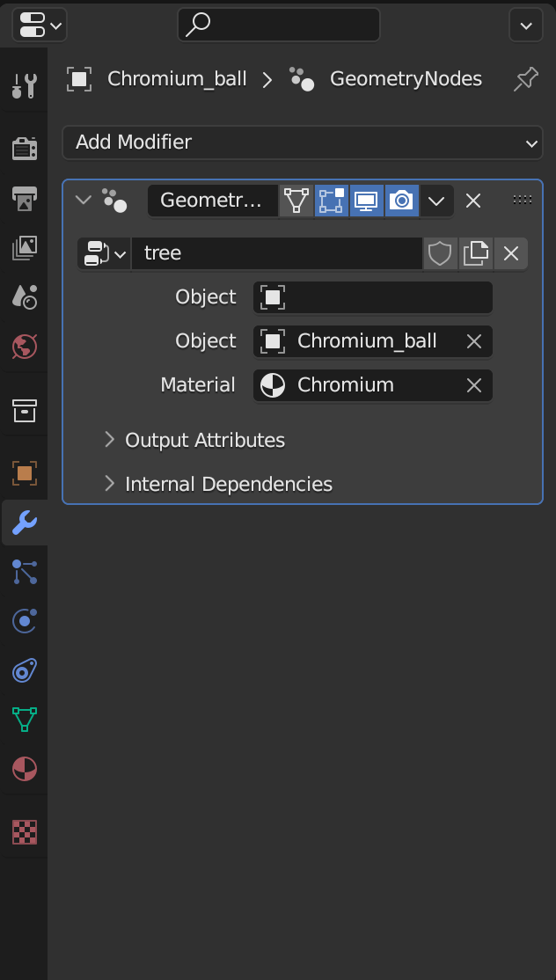Open the Object properties tab

point(25,473)
